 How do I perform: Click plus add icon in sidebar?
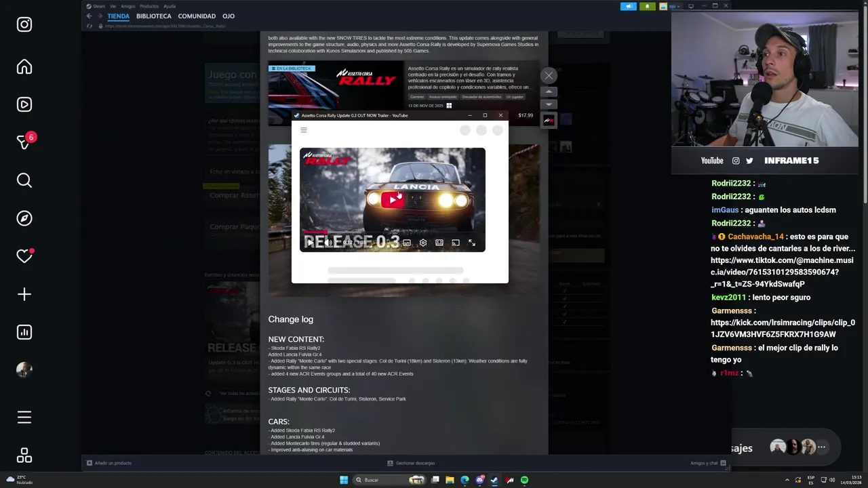(x=24, y=294)
